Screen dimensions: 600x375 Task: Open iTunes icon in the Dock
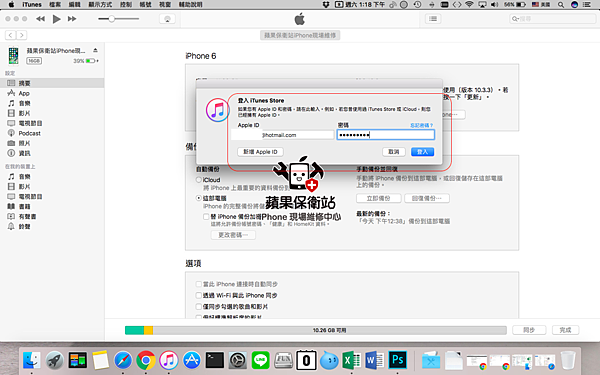pyautogui.click(x=169, y=360)
